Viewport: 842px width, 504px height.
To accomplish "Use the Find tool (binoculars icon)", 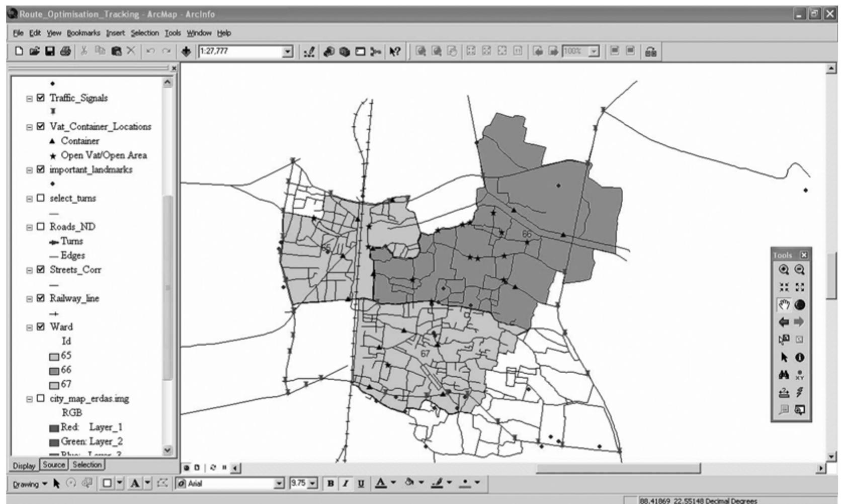I will coord(785,375).
